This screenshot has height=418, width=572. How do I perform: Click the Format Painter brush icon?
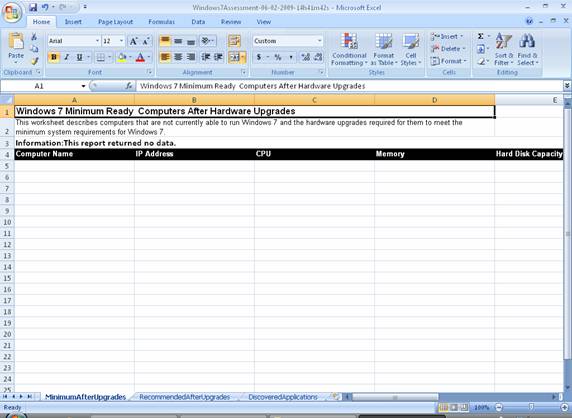tap(34, 61)
